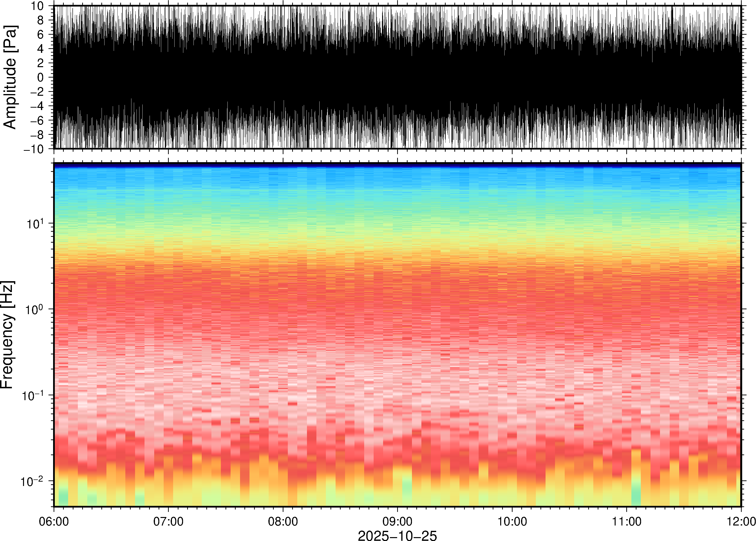Click the 10⁻² frequency tick label
This screenshot has width=756, height=541.
click(x=32, y=481)
